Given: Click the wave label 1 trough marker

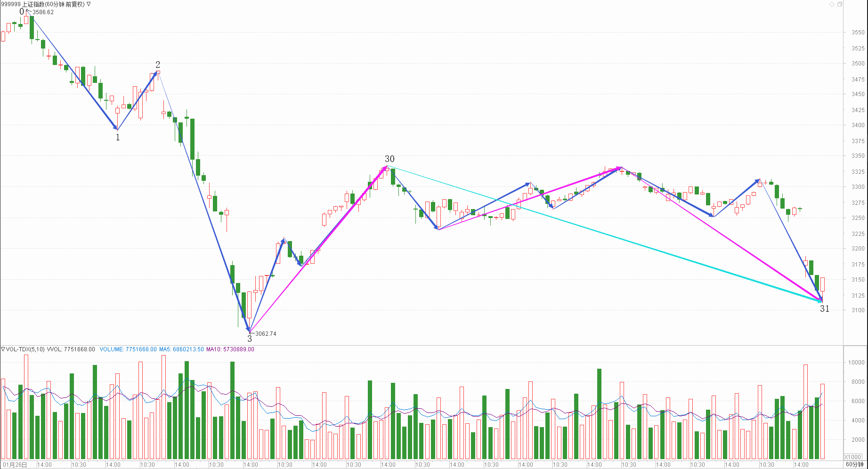Looking at the screenshot, I should tap(118, 137).
